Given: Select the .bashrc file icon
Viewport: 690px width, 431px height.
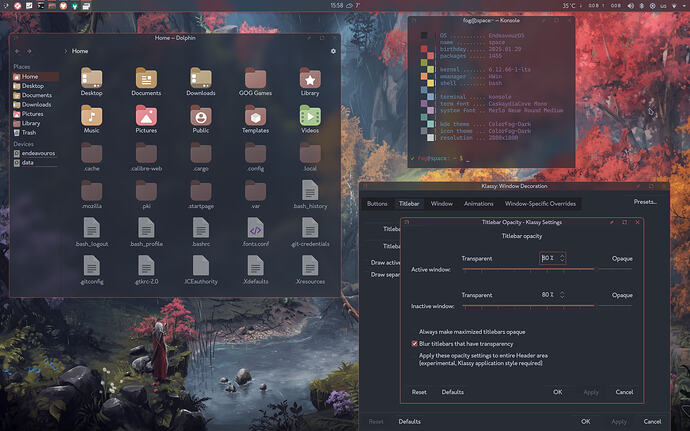Looking at the screenshot, I should [x=201, y=228].
